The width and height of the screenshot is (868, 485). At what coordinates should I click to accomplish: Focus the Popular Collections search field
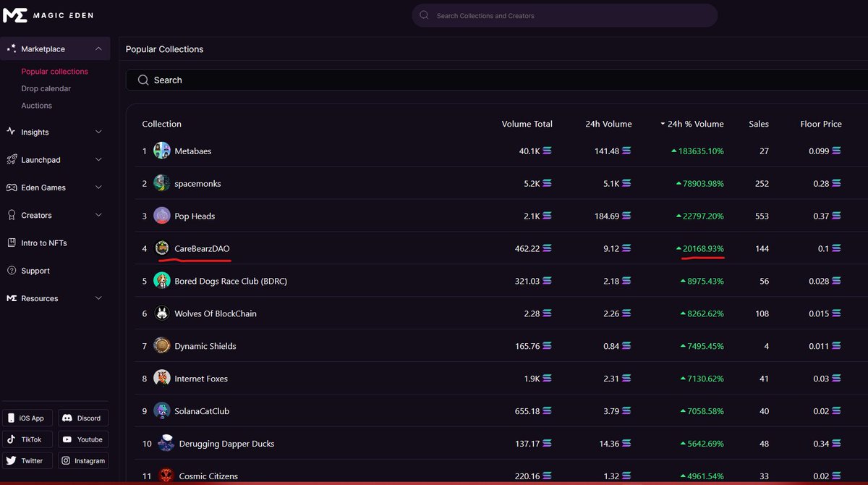click(x=496, y=80)
